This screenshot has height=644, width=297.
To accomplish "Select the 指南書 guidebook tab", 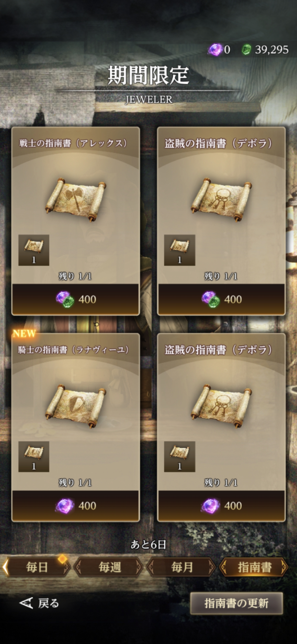I will pos(254,567).
